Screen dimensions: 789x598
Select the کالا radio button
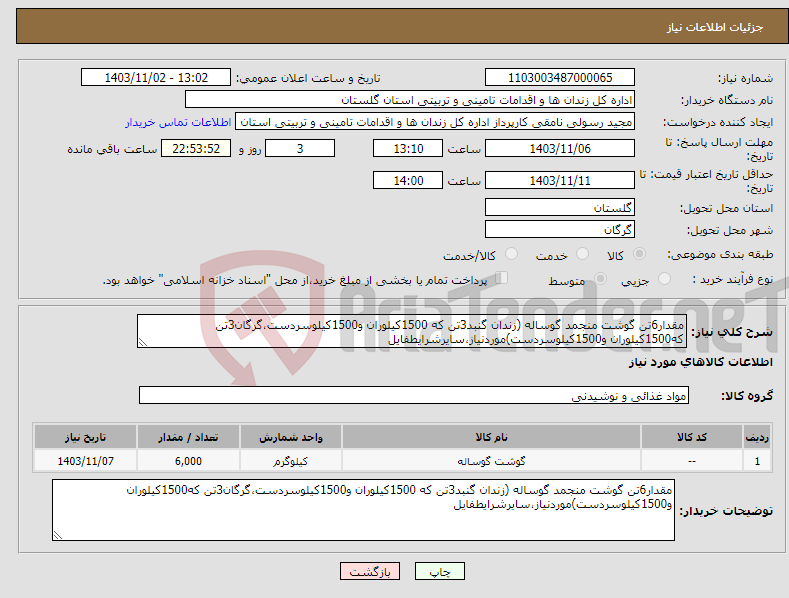[639, 254]
